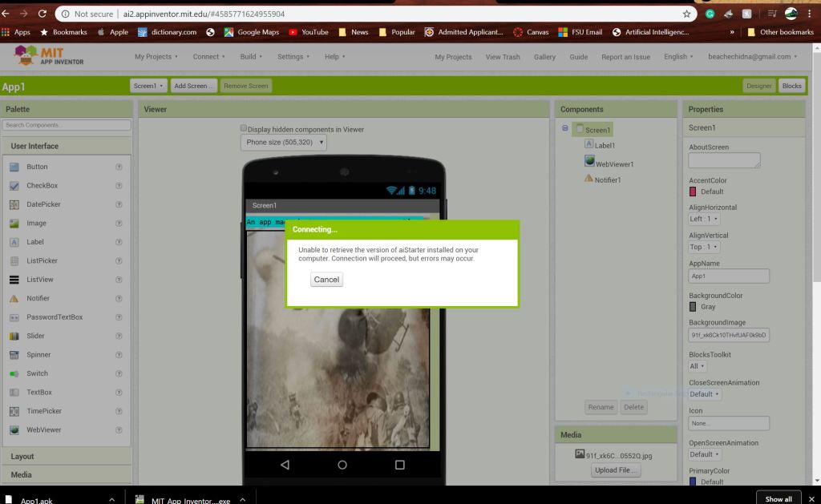
Task: Collapse the Screen1 component tree
Action: click(x=565, y=128)
